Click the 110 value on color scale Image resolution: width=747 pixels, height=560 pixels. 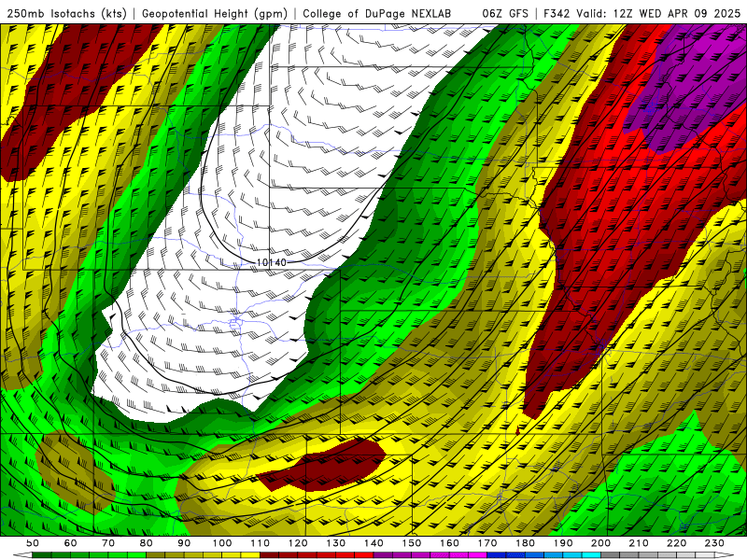click(260, 543)
